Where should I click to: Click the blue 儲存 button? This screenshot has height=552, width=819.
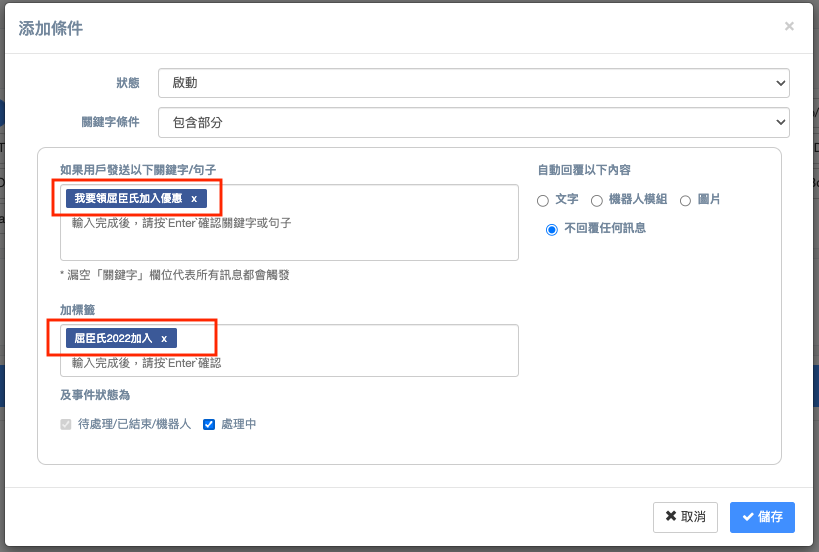[x=762, y=517]
